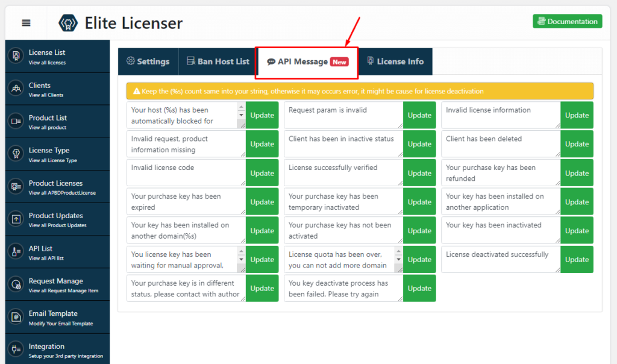Open License List in the sidebar
This screenshot has width=617, height=364.
click(x=57, y=56)
